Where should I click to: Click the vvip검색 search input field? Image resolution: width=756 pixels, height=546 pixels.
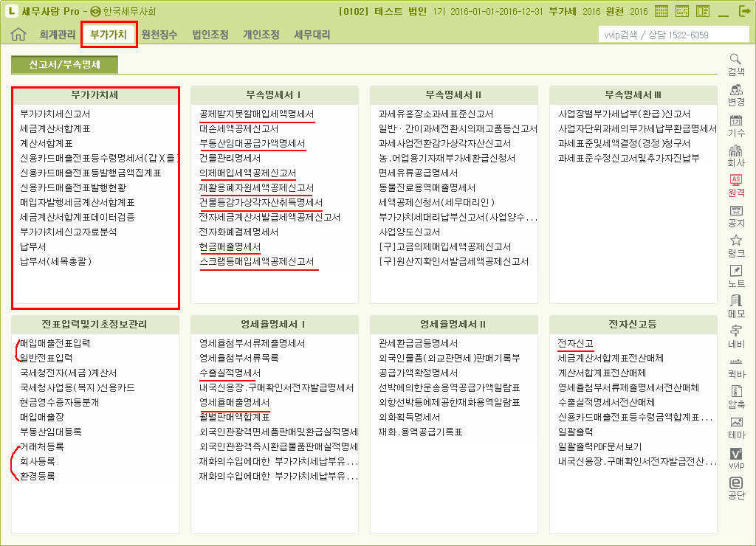[x=673, y=35]
